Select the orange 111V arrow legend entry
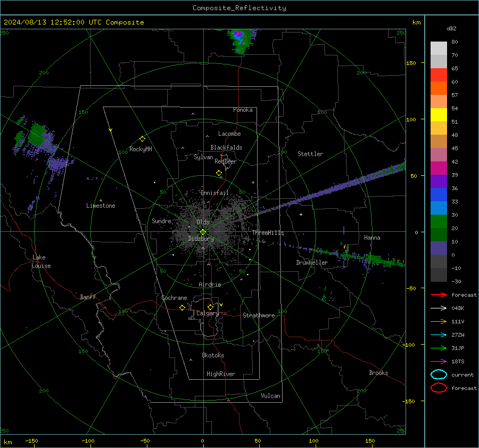The width and height of the screenshot is (479, 448). click(x=439, y=321)
